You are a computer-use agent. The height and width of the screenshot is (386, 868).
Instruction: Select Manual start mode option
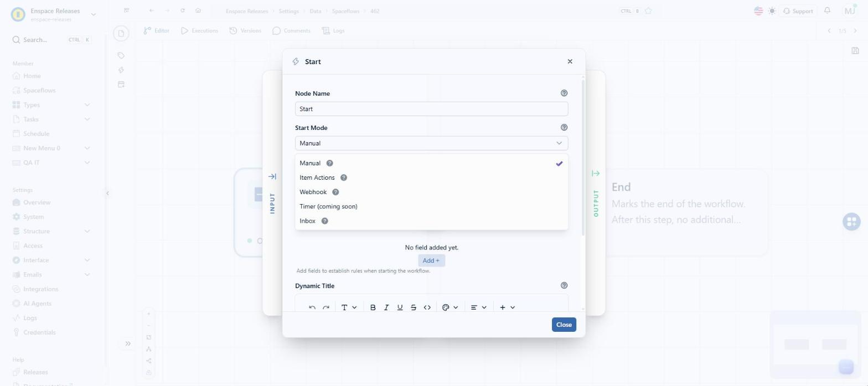coord(431,163)
